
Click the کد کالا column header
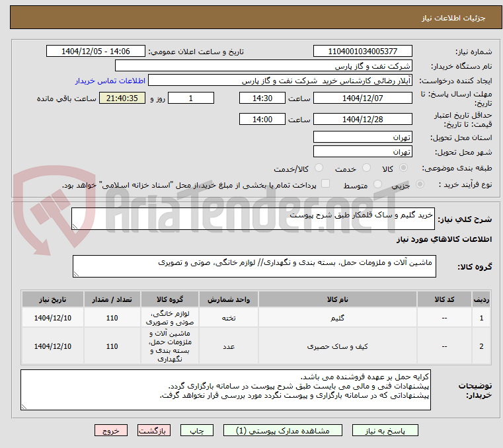[x=444, y=299]
